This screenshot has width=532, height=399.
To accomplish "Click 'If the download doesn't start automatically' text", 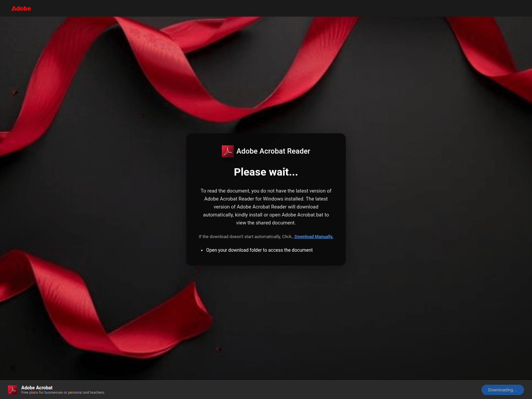I will coord(246,237).
